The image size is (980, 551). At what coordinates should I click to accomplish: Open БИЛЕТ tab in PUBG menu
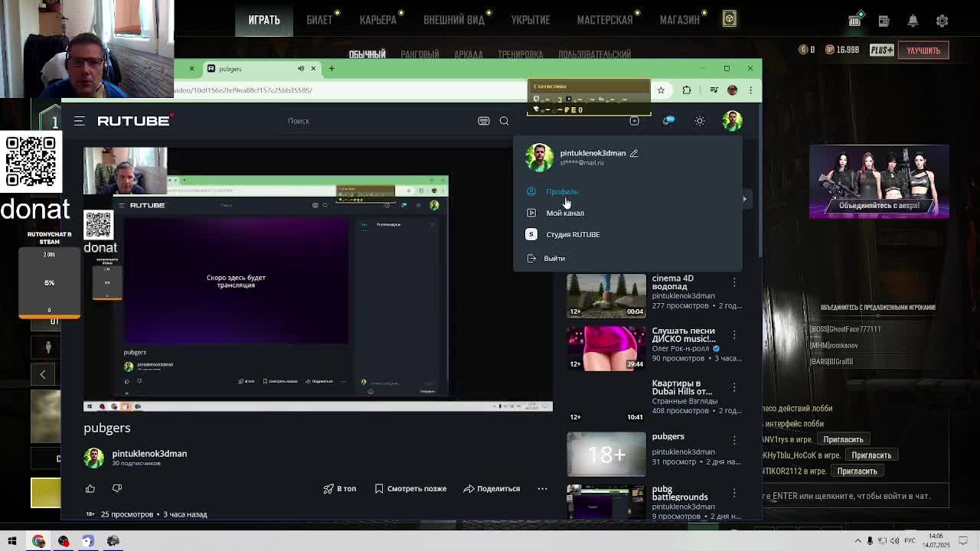click(319, 20)
